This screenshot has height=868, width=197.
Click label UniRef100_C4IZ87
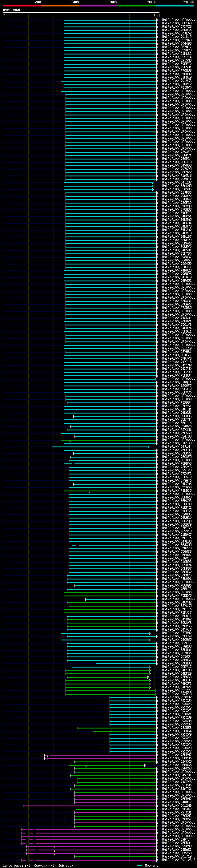tap(176, 182)
